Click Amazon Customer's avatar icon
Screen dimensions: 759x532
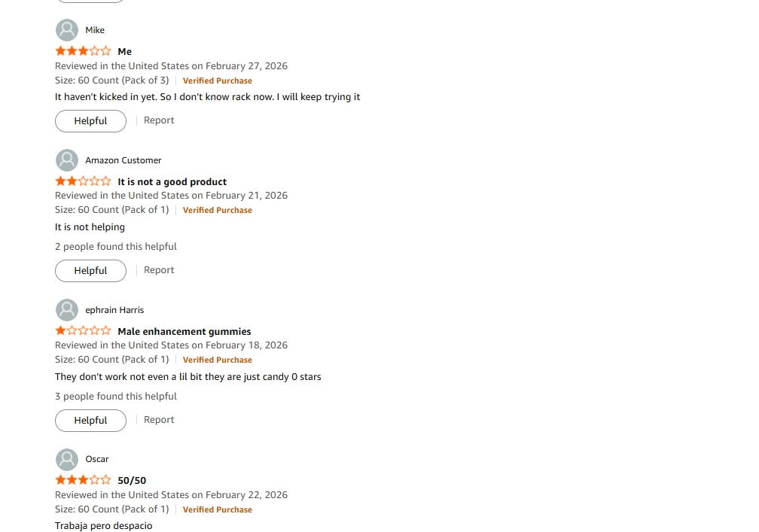pos(67,160)
